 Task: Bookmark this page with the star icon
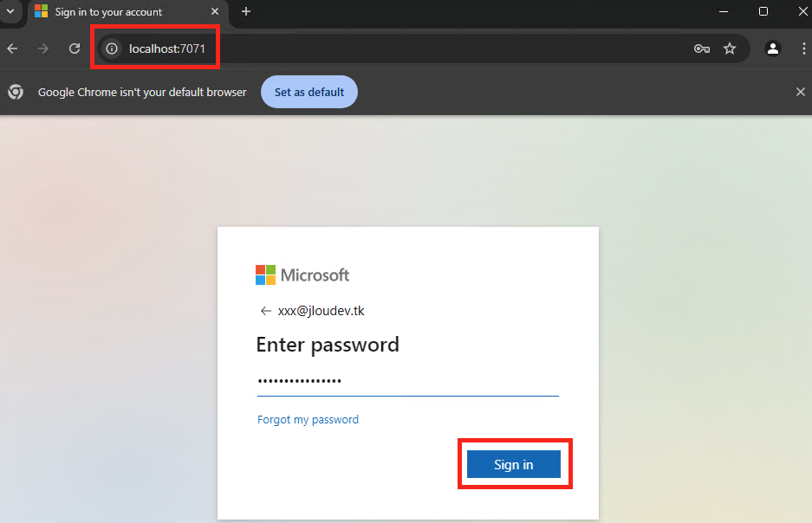click(x=730, y=48)
